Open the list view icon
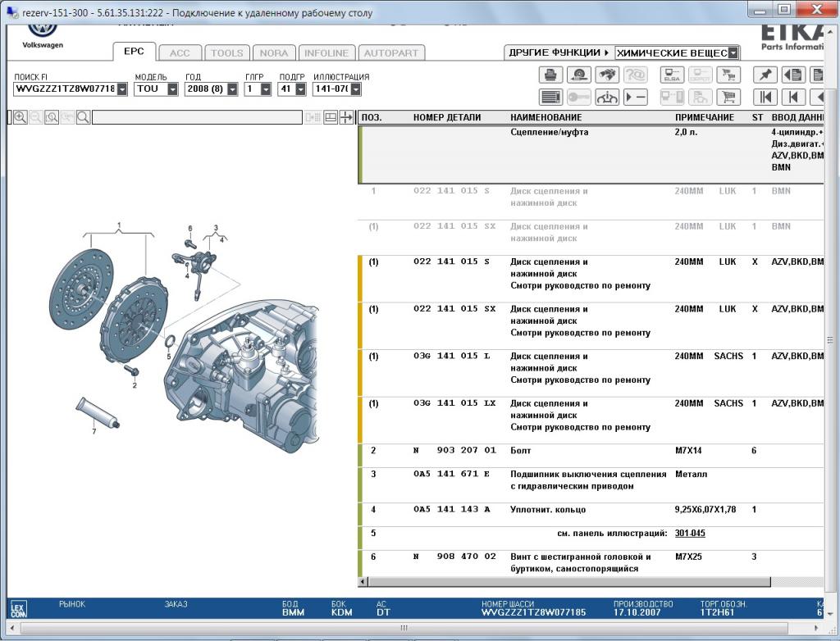 point(550,97)
